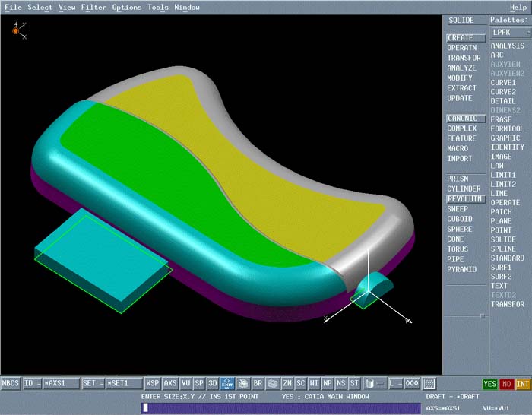
Task: Select the SWEEP solid option
Action: 458,209
